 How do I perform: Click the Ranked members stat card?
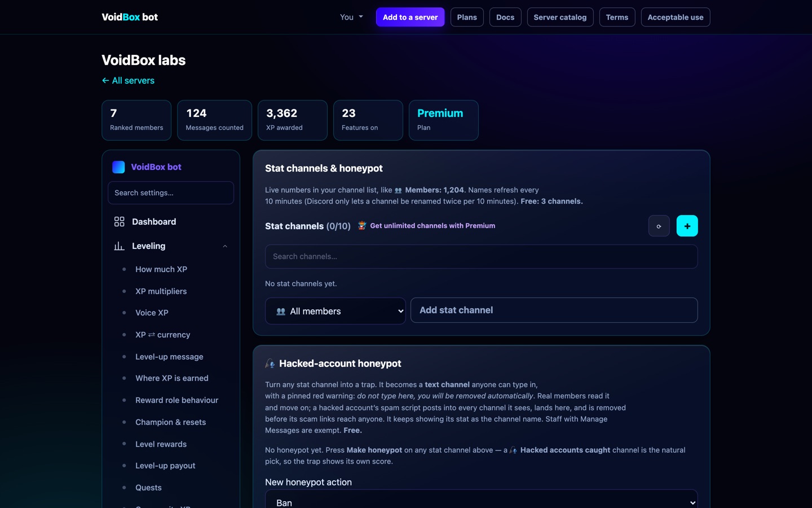click(x=136, y=120)
